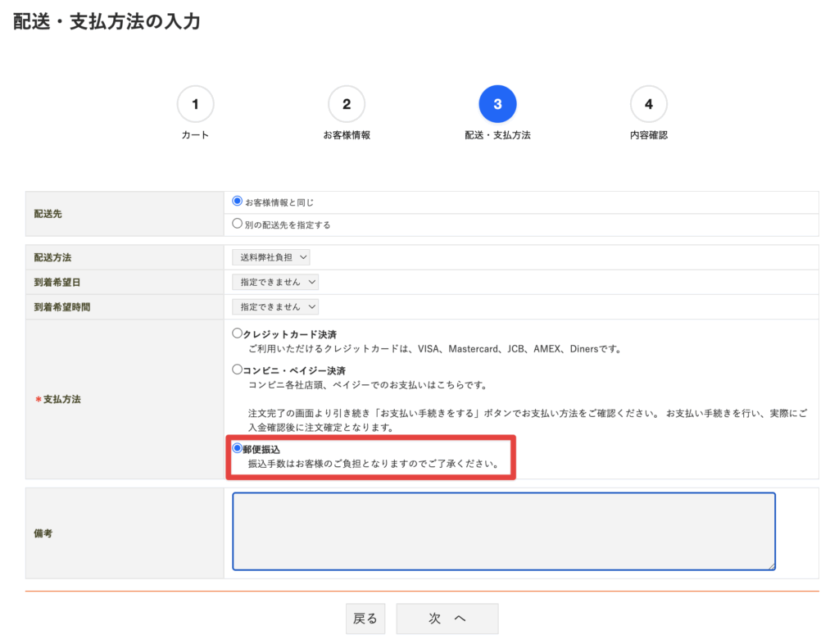Open the 配送方法 dropdown showing 送料弊社負担
Viewport: 839px width, 644px height.
[x=271, y=256]
